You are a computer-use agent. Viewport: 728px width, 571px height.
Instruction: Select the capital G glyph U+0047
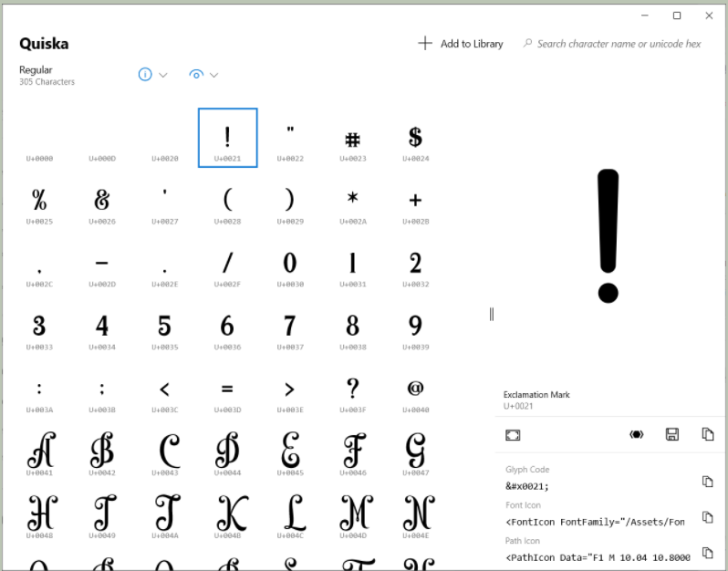pos(415,452)
